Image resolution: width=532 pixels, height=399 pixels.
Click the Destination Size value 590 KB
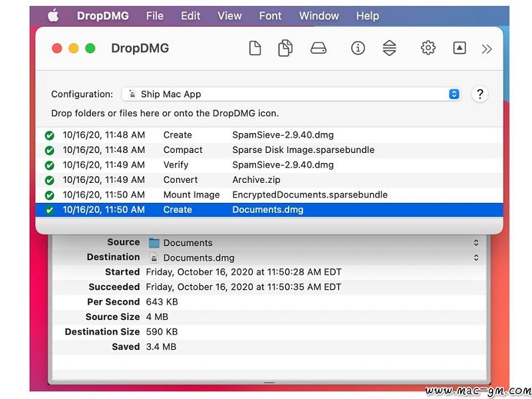coord(162,332)
